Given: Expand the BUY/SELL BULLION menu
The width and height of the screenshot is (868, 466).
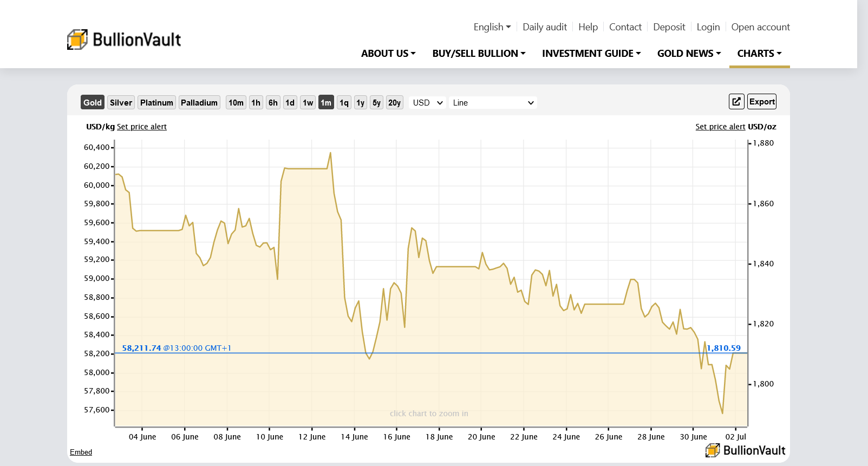Looking at the screenshot, I should pos(479,54).
